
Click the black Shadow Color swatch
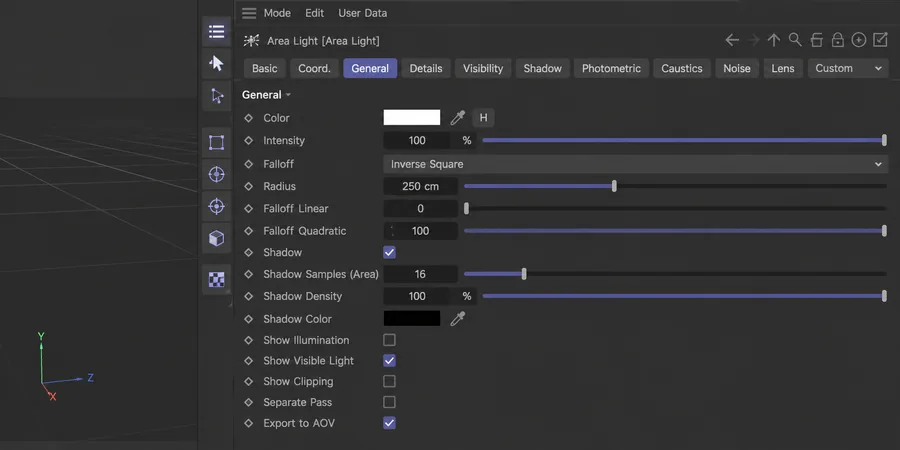click(x=412, y=318)
